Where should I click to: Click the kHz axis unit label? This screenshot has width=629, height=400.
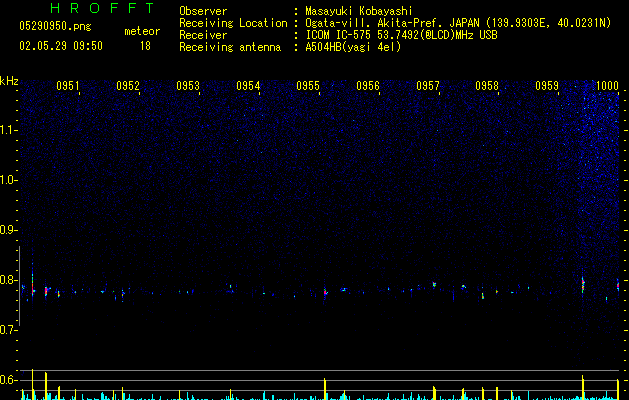tap(9, 81)
